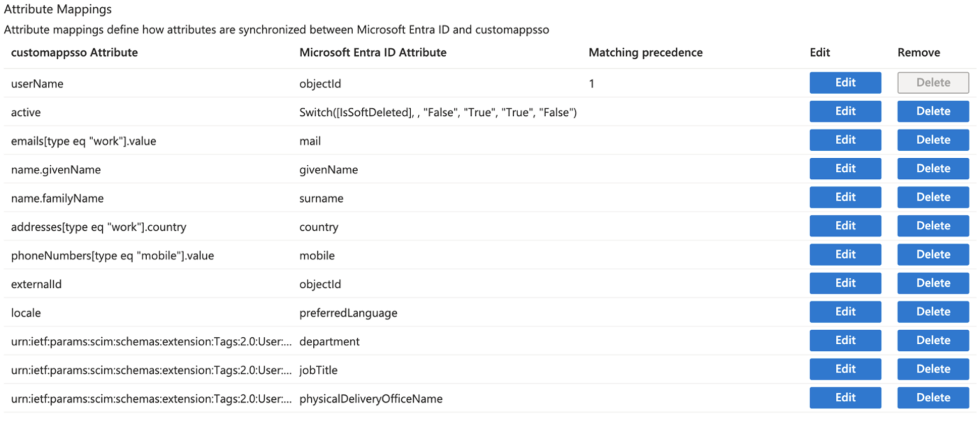Edit the emails work value mapping

(x=845, y=140)
